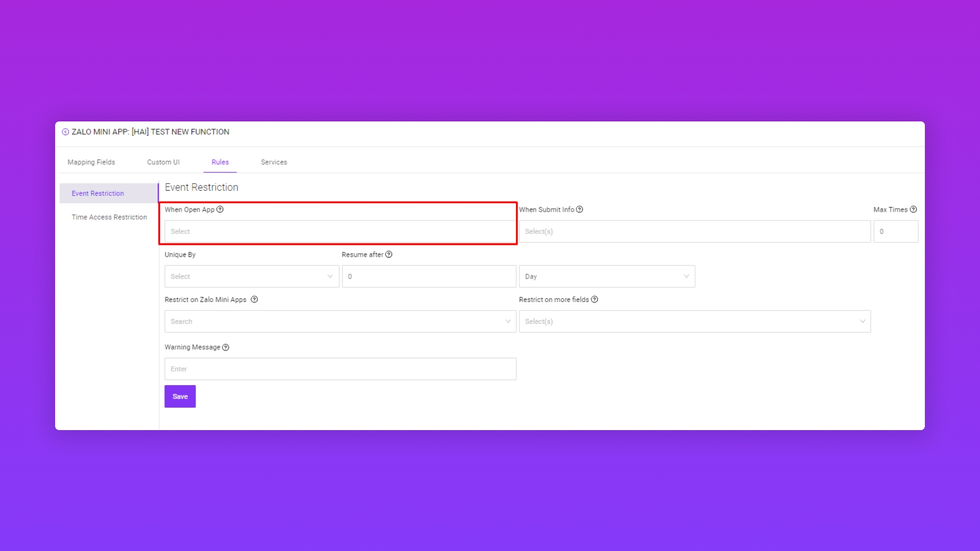The width and height of the screenshot is (980, 551).
Task: Open the Unique By dropdown
Action: [x=252, y=276]
